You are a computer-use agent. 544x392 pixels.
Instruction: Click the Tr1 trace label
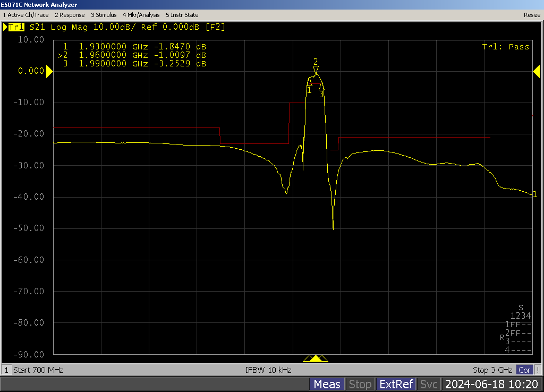click(x=16, y=27)
